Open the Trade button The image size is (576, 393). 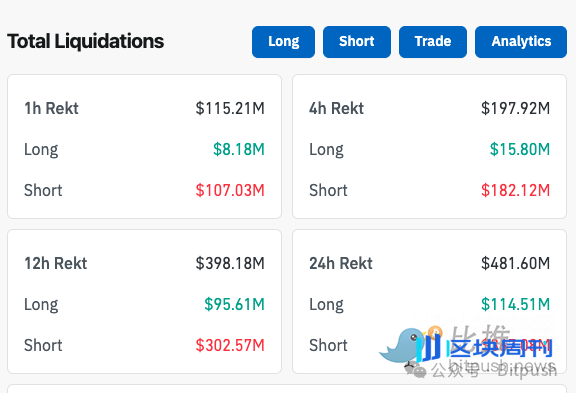pos(433,42)
